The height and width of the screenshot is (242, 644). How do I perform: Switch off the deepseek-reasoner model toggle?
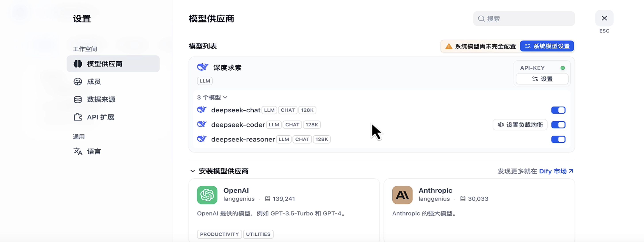558,139
